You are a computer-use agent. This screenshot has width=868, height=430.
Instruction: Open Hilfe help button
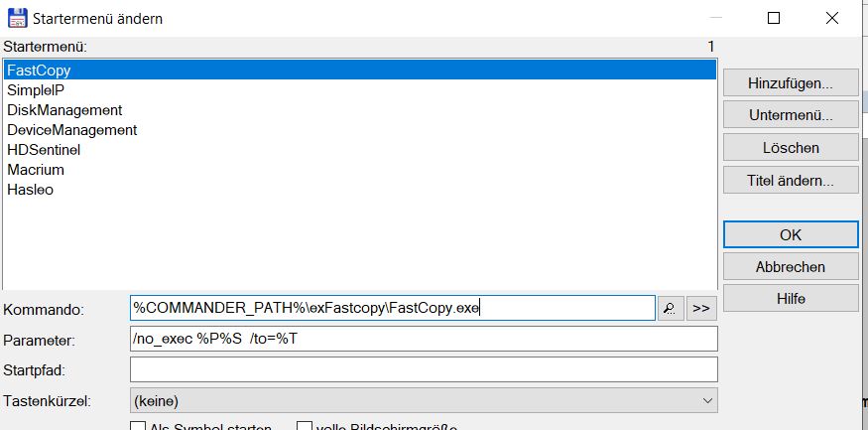tap(791, 299)
